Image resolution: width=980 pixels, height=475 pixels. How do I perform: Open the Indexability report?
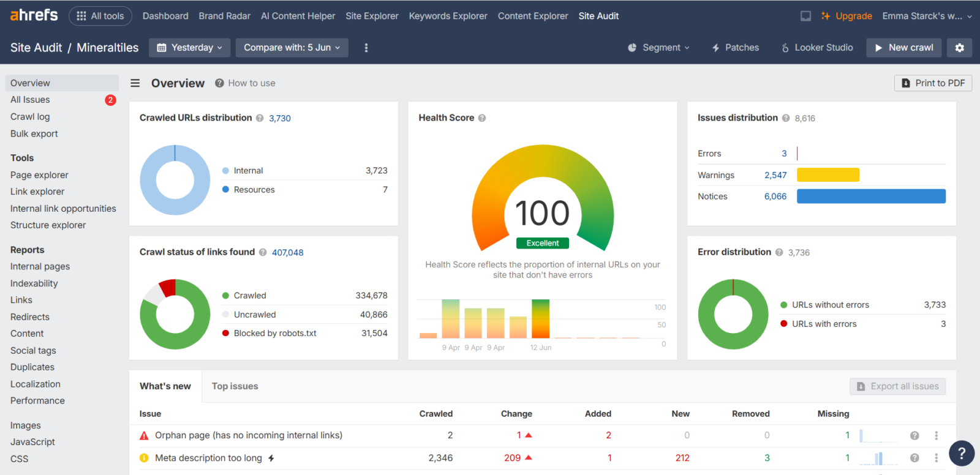[x=34, y=283]
